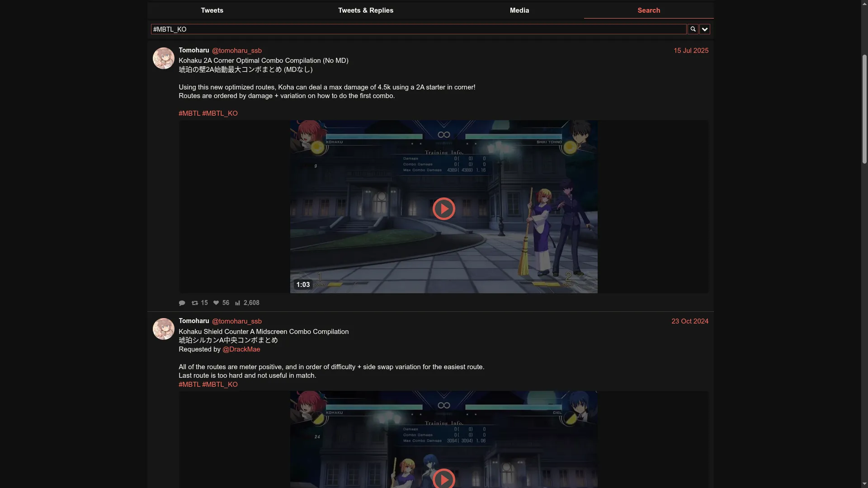Open Tomoharu's avatar on second tweet
The image size is (868, 488).
click(x=164, y=329)
